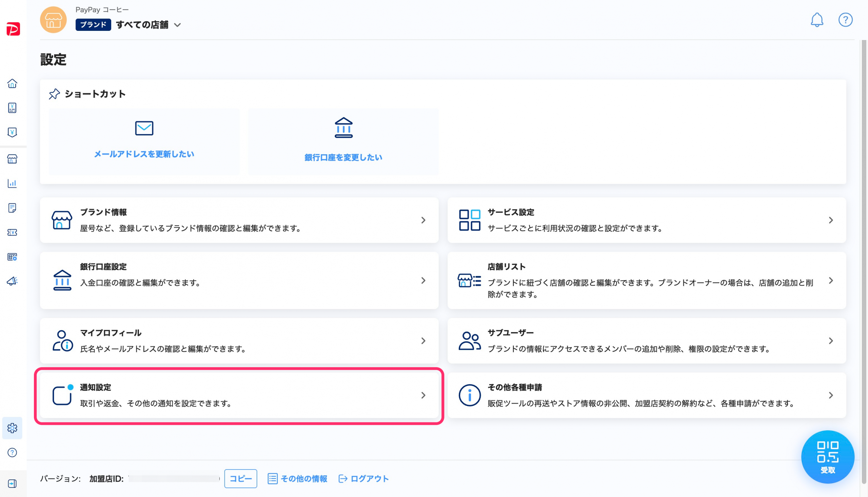Screen dimensions: 868x497
Task: Open the help icon in the header
Action: pyautogui.click(x=845, y=20)
